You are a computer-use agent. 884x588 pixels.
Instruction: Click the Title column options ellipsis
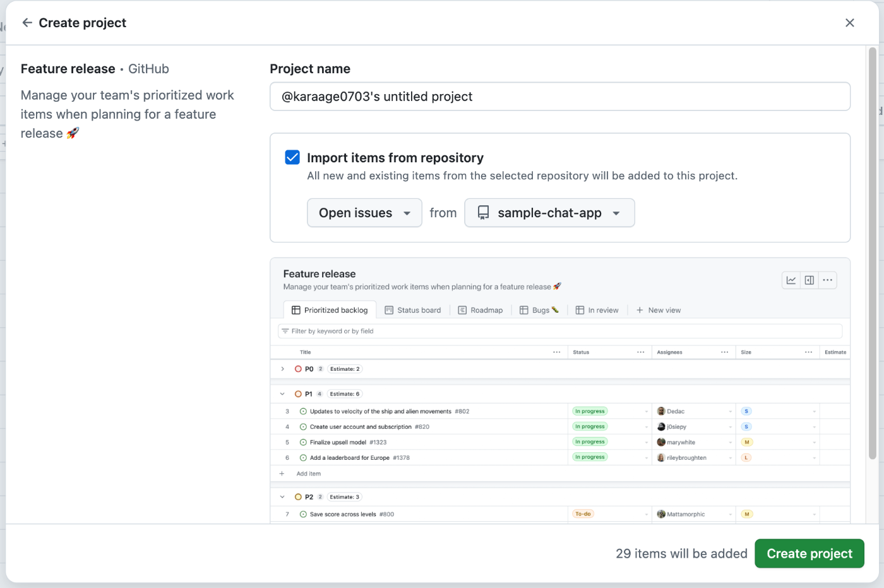coord(556,352)
